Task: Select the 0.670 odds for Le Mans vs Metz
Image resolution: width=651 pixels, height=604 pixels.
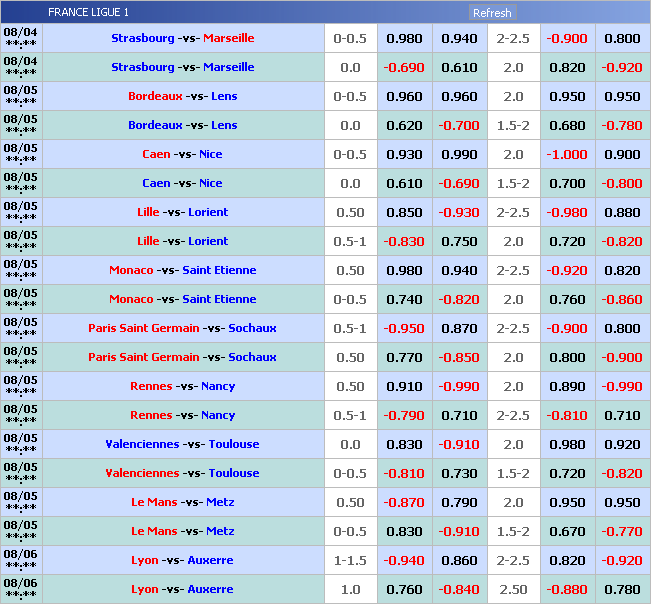Action: pyautogui.click(x=567, y=532)
